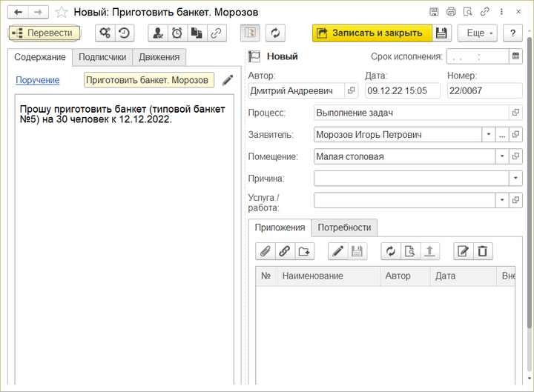
Task: Open the Помещение Малая столовая record button
Action: tap(515, 156)
